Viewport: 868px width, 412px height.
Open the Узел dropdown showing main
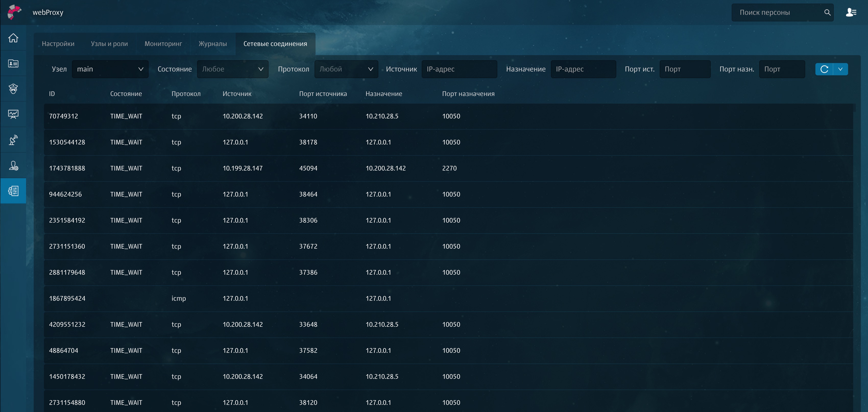110,69
